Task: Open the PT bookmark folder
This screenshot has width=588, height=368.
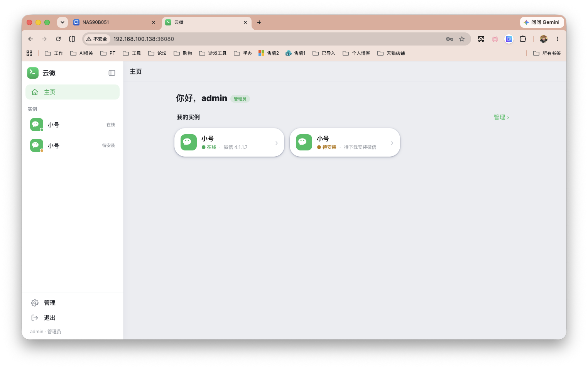Action: (x=108, y=53)
